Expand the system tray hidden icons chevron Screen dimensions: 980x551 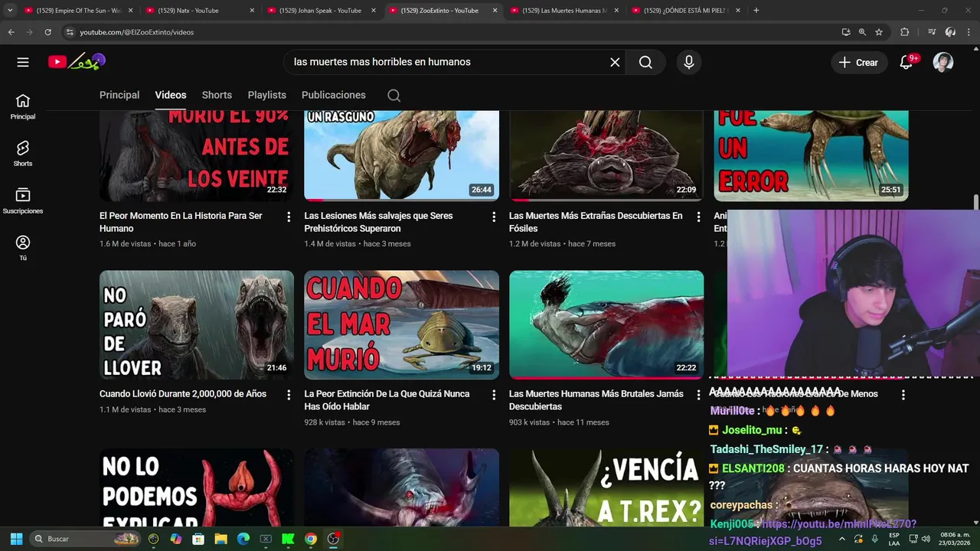point(842,539)
